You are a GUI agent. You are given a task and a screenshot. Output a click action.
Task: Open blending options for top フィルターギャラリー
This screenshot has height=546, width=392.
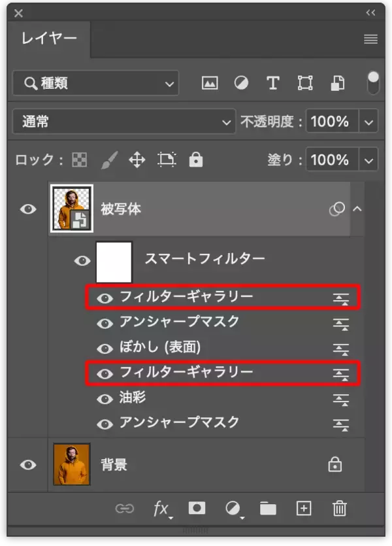(340, 299)
